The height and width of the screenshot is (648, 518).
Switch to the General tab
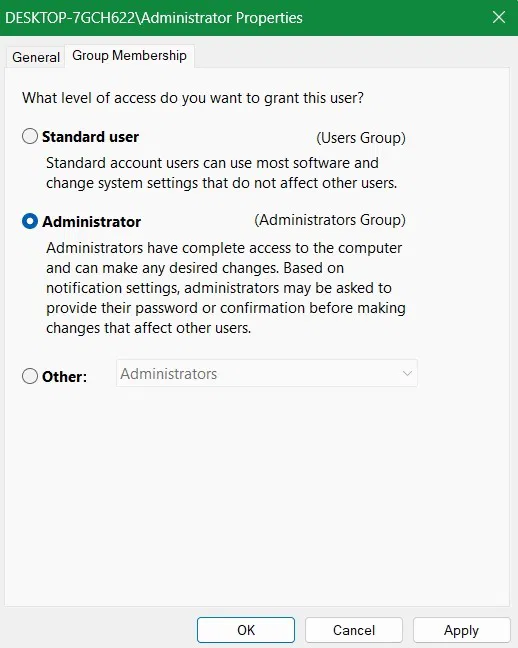(36, 57)
